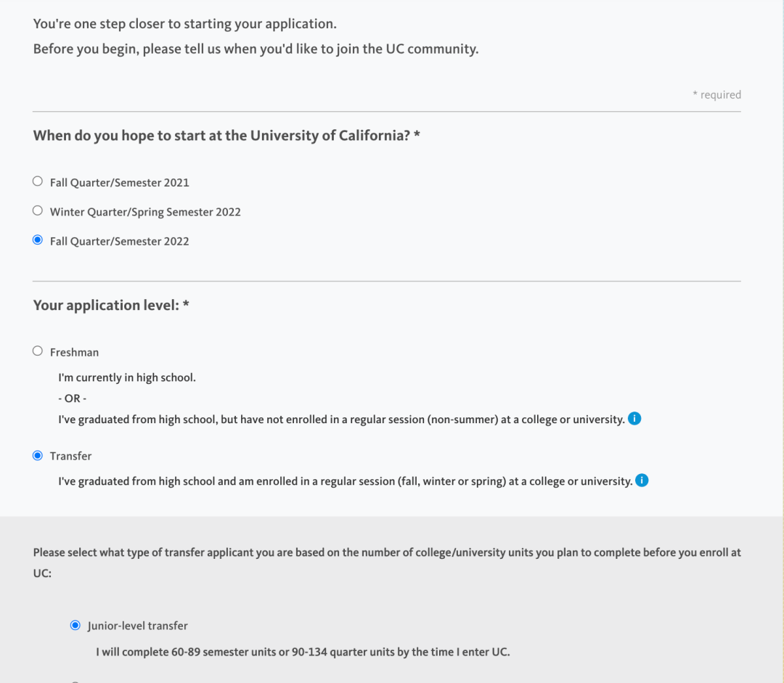Select the Transfer application level radio button
784x683 pixels.
38,455
